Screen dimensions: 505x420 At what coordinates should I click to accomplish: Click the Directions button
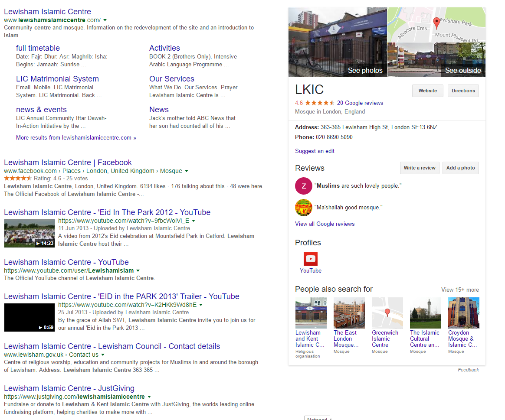pos(463,91)
